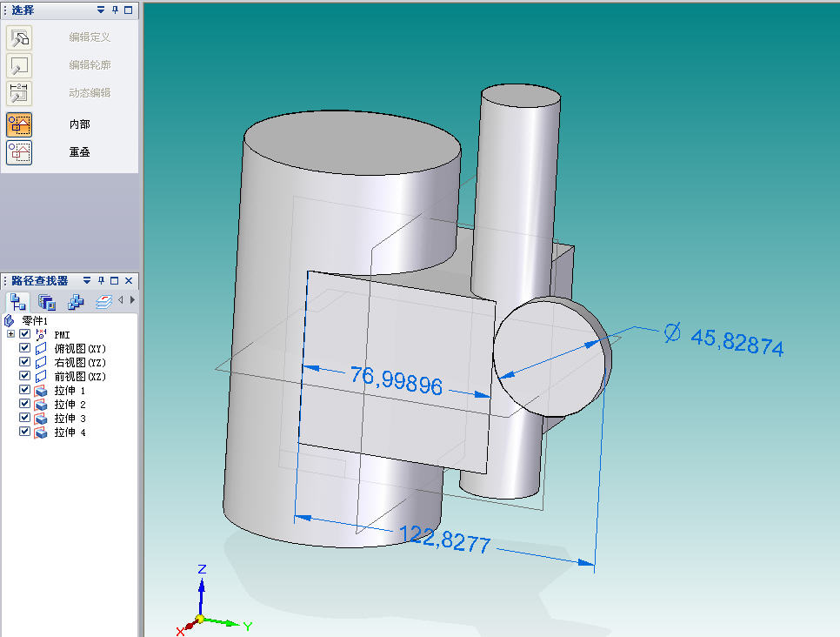Click the PMI node icon
840x637 pixels.
[x=41, y=334]
